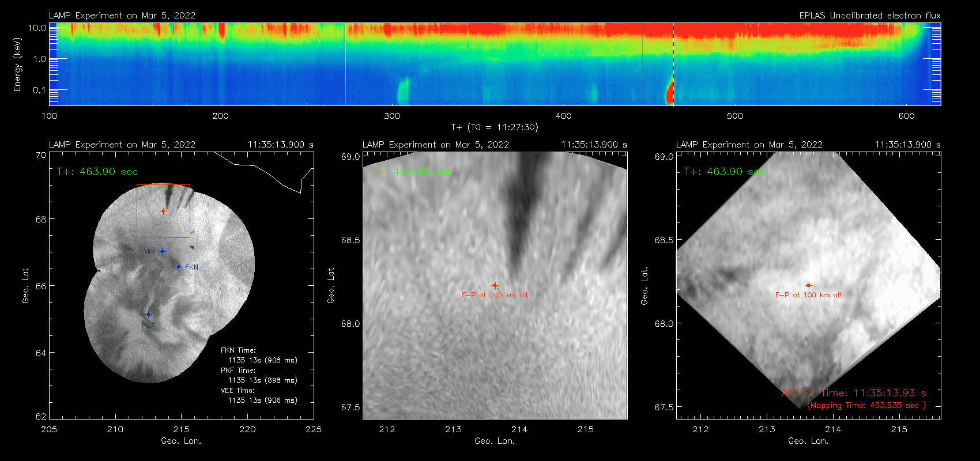Click the 70 latitude tick on left map
Viewport: 980px width, 461px height.
point(41,155)
